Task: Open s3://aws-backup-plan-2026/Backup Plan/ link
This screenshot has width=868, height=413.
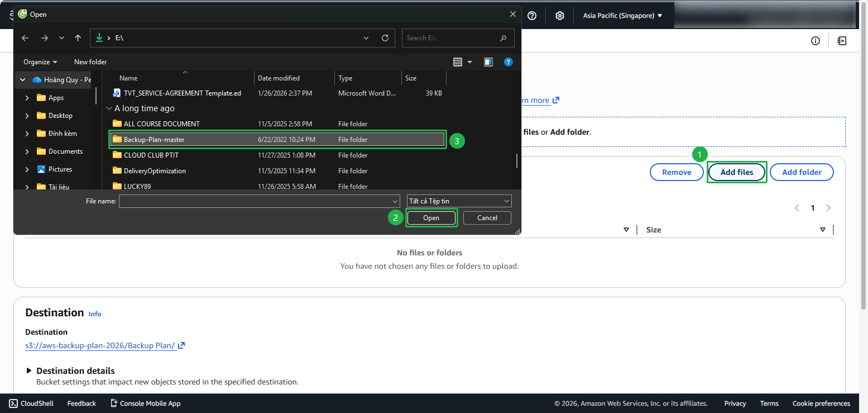Action: pyautogui.click(x=105, y=345)
